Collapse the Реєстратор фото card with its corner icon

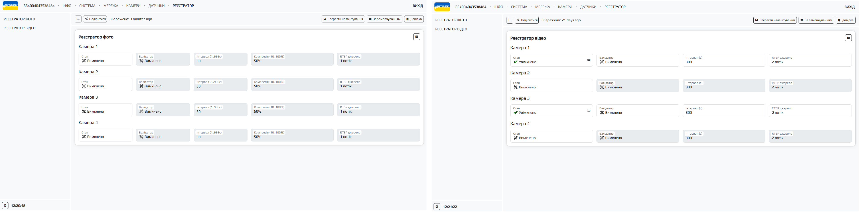(416, 37)
